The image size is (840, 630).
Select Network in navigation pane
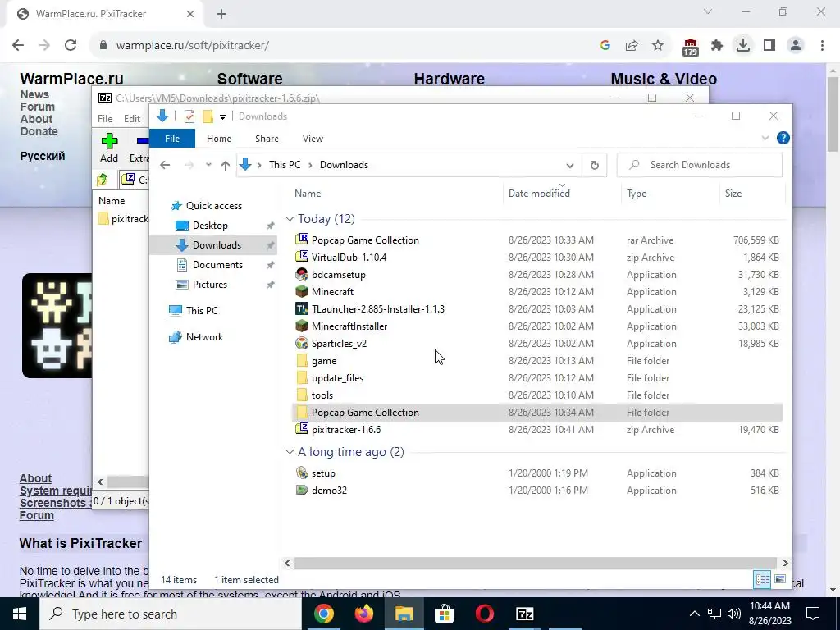coord(204,337)
